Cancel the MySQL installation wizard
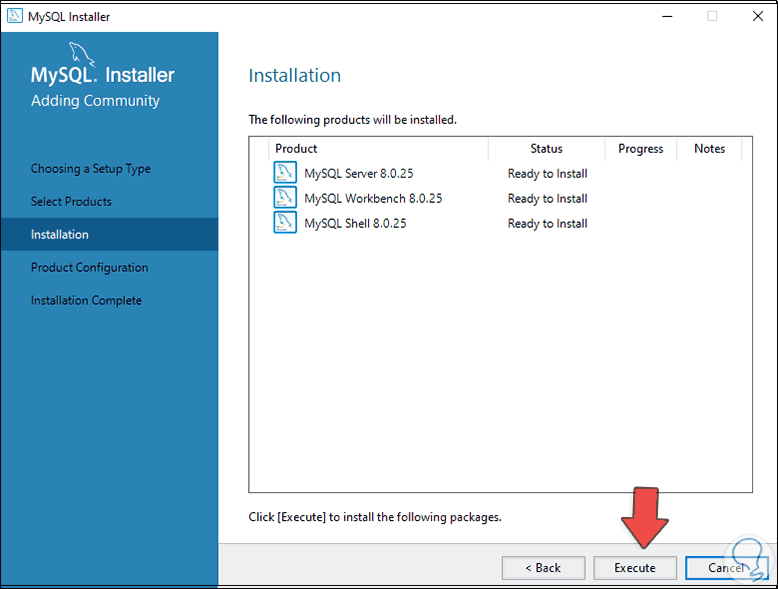778x589 pixels. point(726,568)
